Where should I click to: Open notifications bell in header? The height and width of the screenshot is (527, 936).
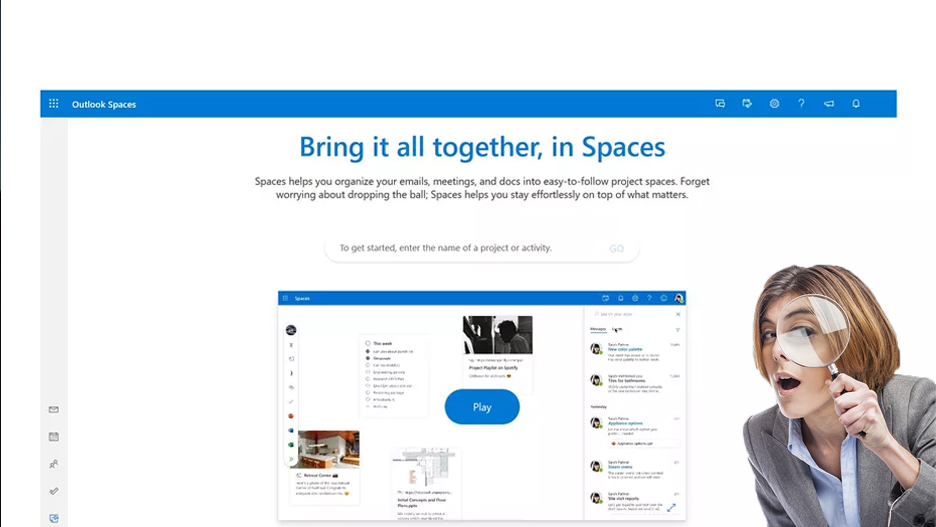point(856,104)
